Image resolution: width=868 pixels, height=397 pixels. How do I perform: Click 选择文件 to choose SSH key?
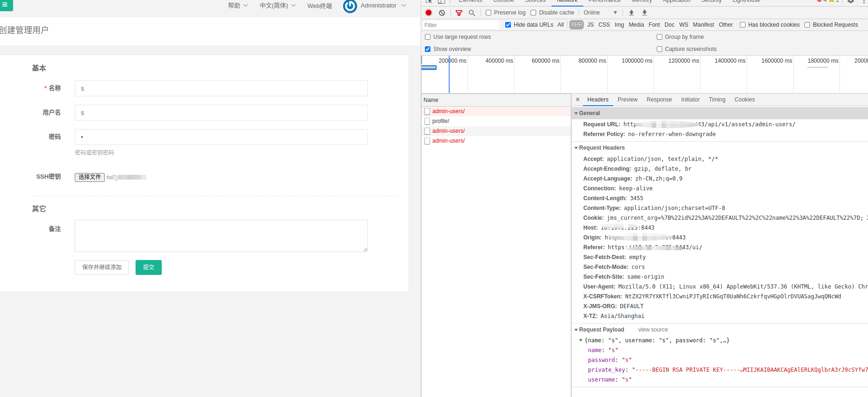90,177
